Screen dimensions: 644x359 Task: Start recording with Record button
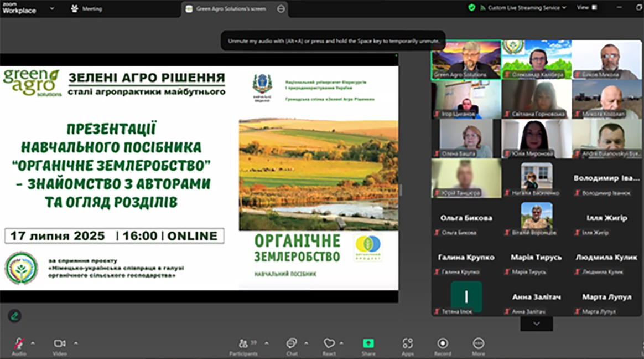click(x=443, y=344)
